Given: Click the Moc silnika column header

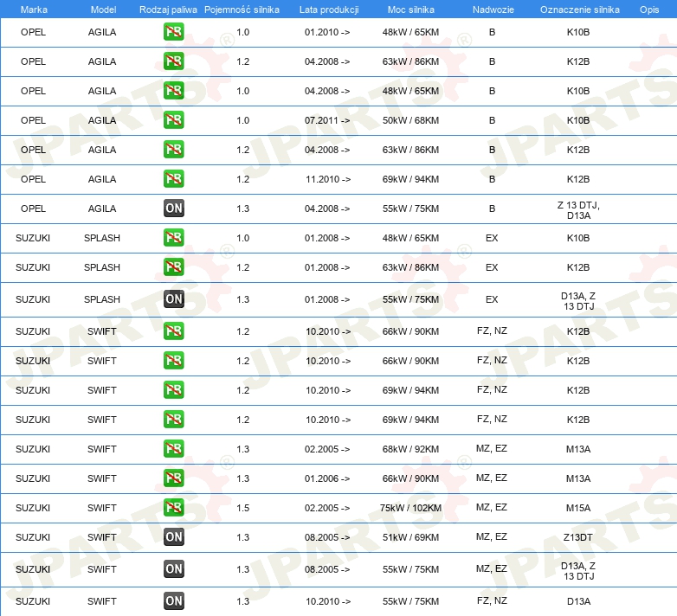Looking at the screenshot, I should (x=411, y=10).
